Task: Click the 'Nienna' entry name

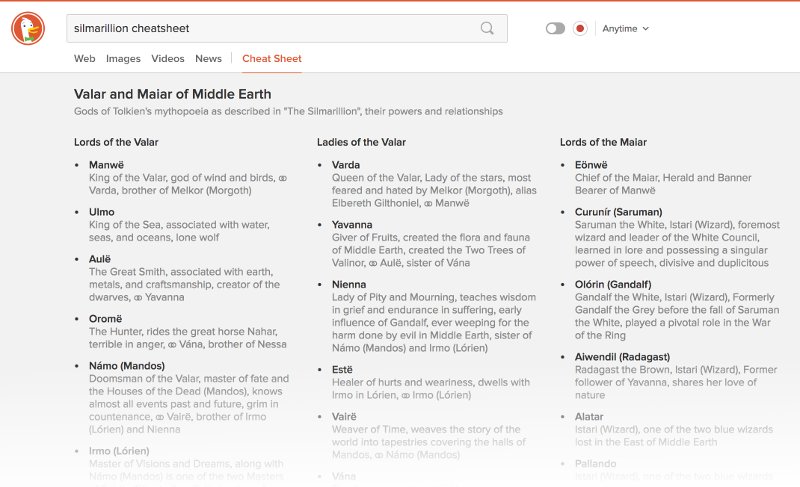Action: tap(349, 284)
